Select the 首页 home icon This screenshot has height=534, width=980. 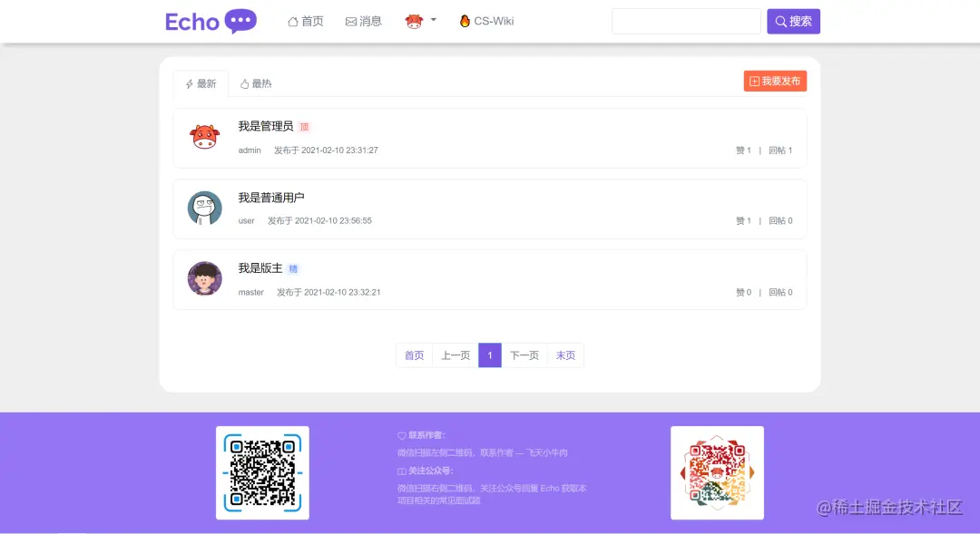[x=292, y=20]
